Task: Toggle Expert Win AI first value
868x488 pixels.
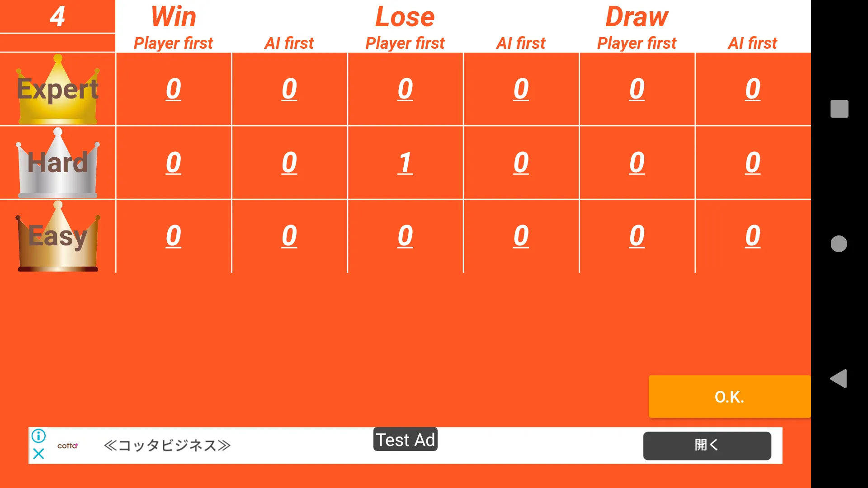Action: tap(289, 89)
